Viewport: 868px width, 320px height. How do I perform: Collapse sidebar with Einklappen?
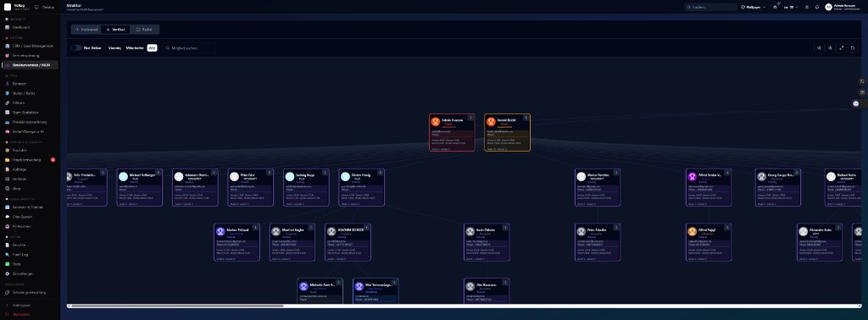click(30, 305)
